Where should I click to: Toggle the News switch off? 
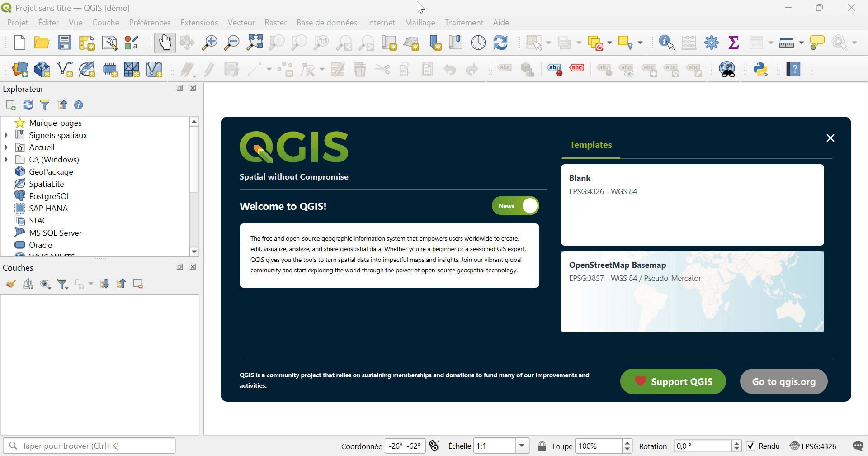516,206
